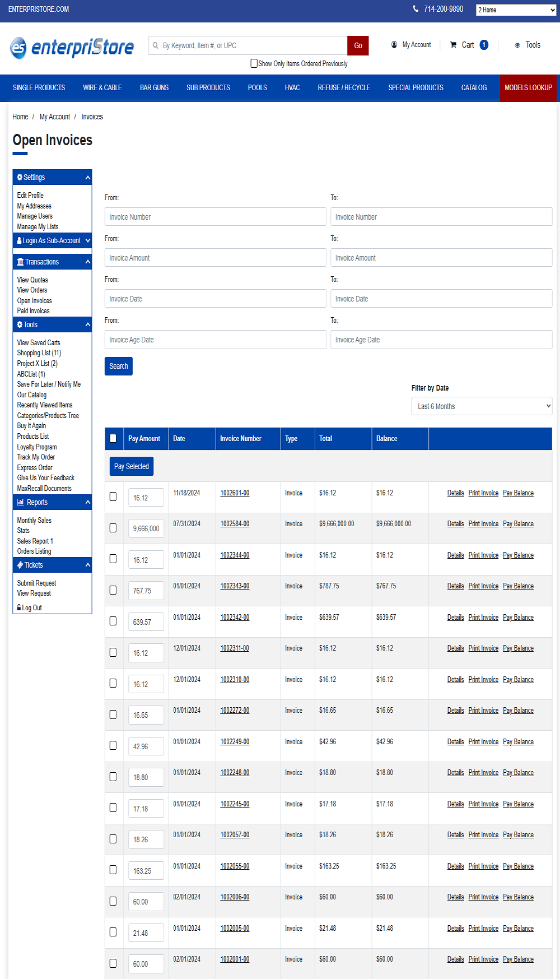
Task: Open invoice number 1002057-00 link
Action: click(235, 835)
